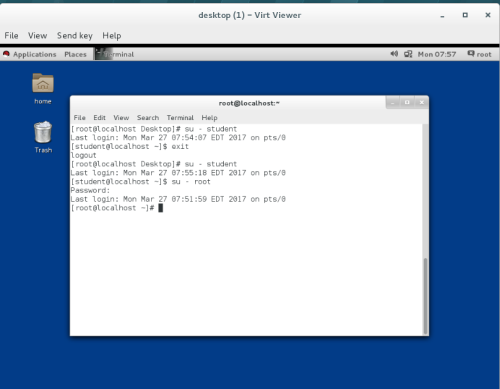Click the 'desktop (1) - Virt Viewer' title
500x389 pixels.
click(x=250, y=15)
